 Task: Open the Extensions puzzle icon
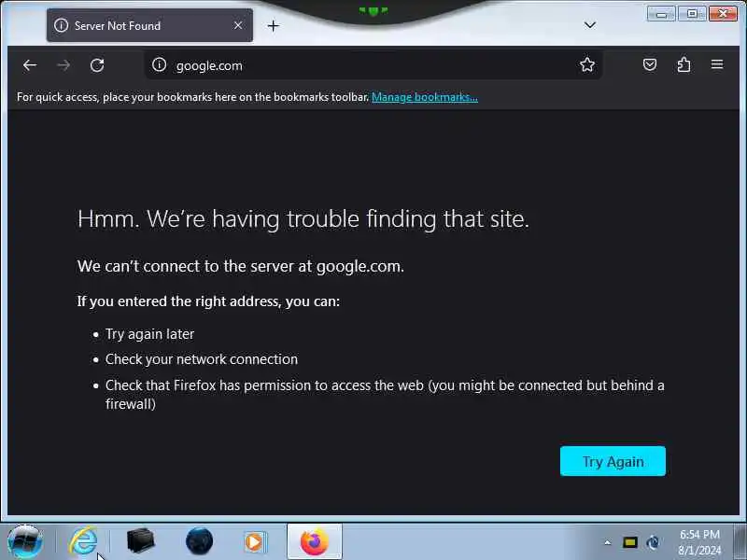(684, 64)
